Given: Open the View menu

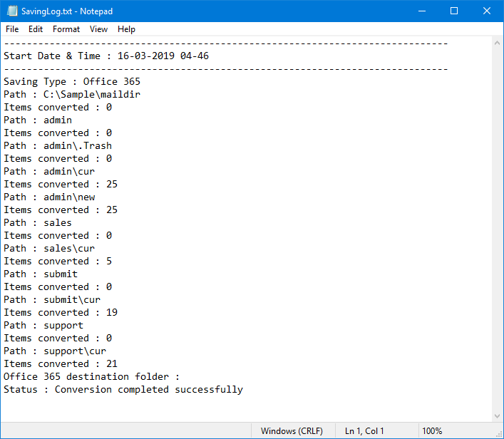Looking at the screenshot, I should (98, 29).
